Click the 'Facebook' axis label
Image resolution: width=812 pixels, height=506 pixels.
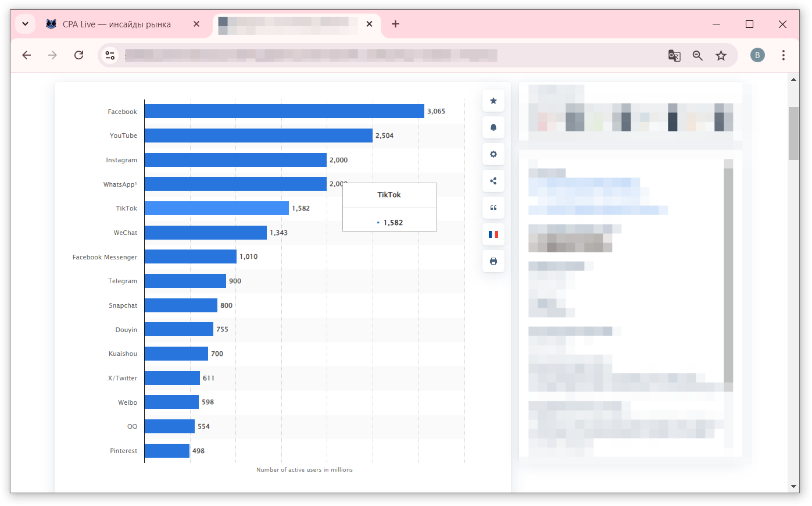tap(123, 112)
